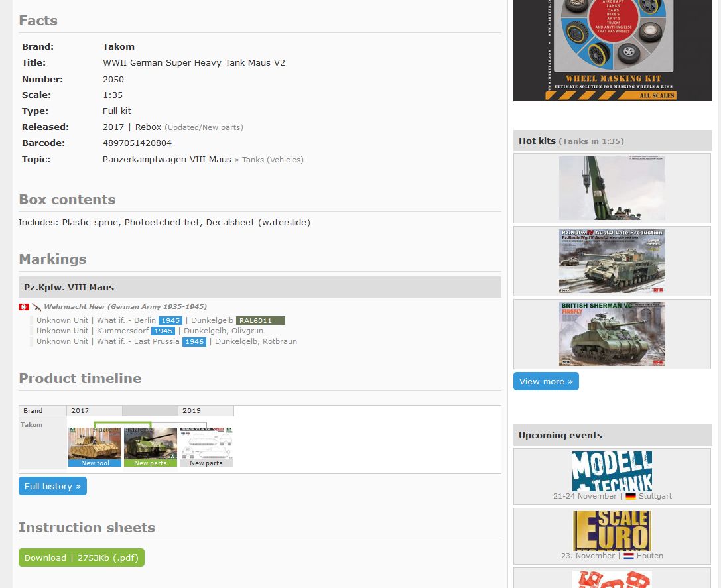Open the Modell + Technik event logo
721x588 pixels.
click(612, 471)
